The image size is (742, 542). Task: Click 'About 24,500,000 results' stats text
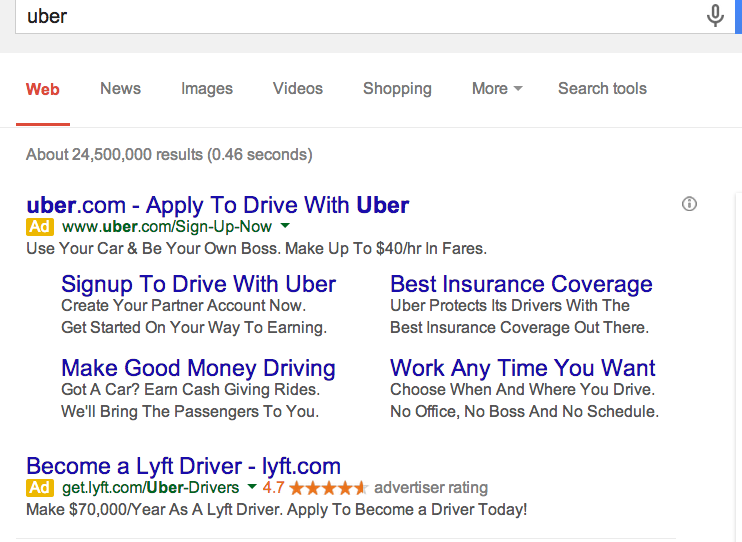pyautogui.click(x=169, y=155)
